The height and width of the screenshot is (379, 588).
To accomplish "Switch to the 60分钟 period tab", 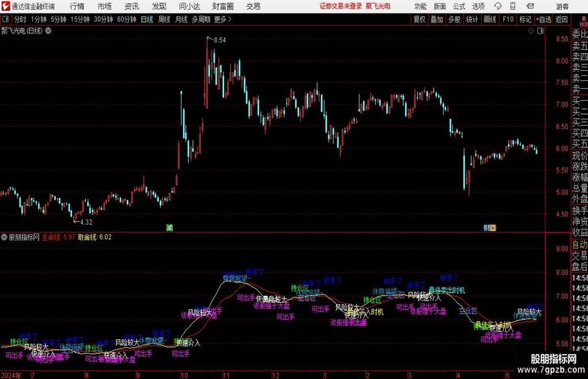I will [x=127, y=19].
